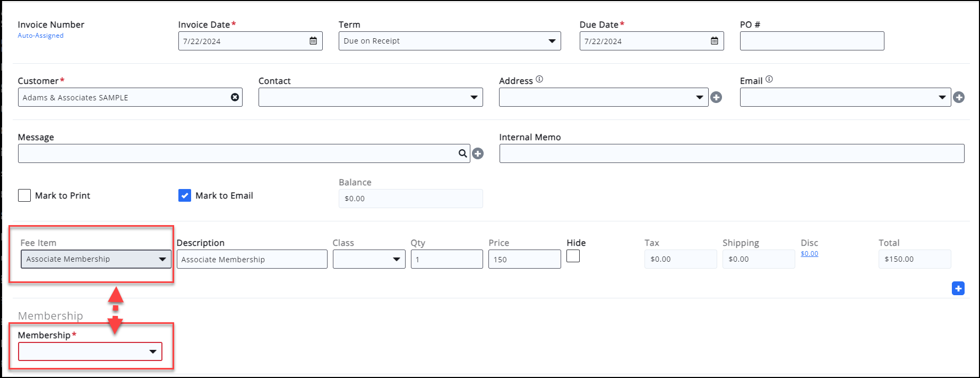980x378 pixels.
Task: Click the add message plus icon
Action: (x=478, y=153)
